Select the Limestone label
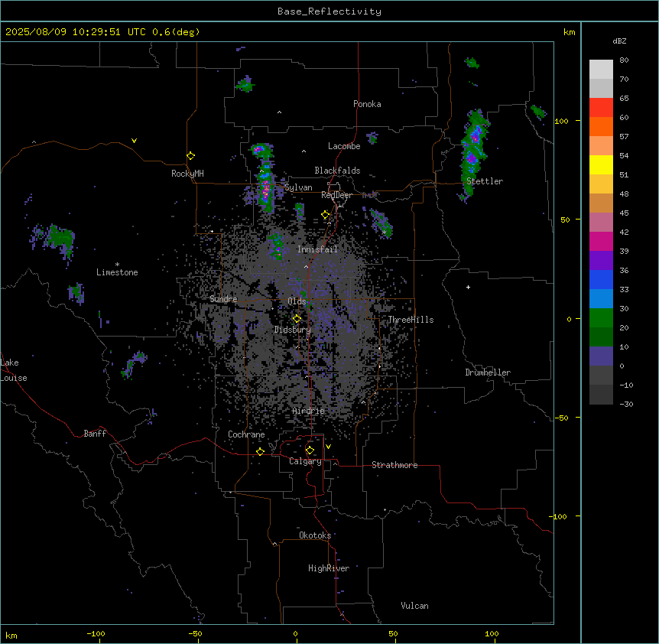The image size is (659, 644). pos(117,272)
